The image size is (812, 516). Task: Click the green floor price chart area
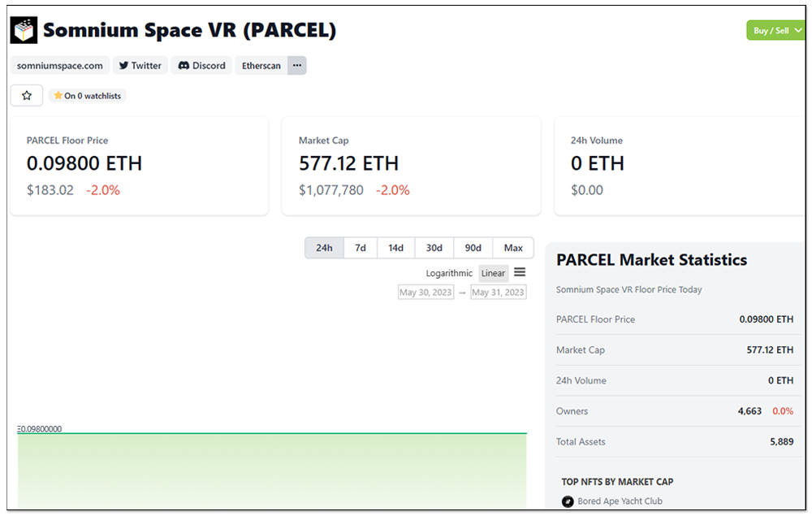272,470
